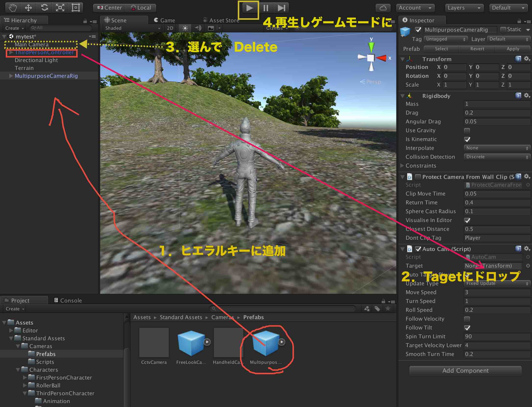Enable Protect Camera From Wall Clip script
This screenshot has height=407, width=532.
(x=418, y=177)
